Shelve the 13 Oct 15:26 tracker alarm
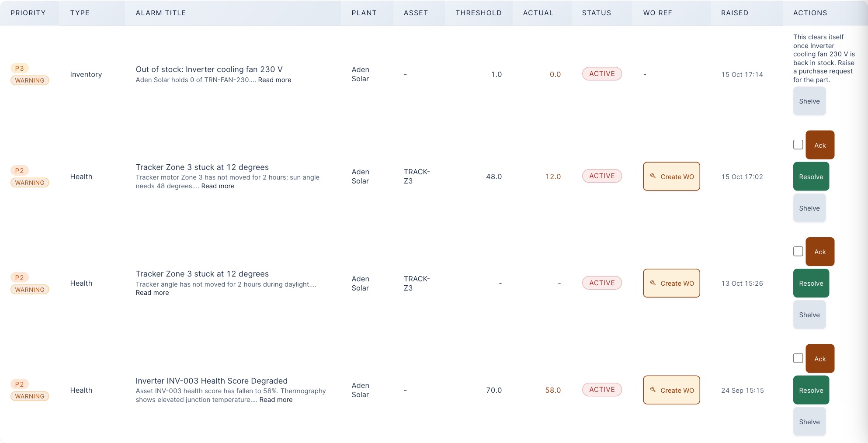 coord(809,315)
